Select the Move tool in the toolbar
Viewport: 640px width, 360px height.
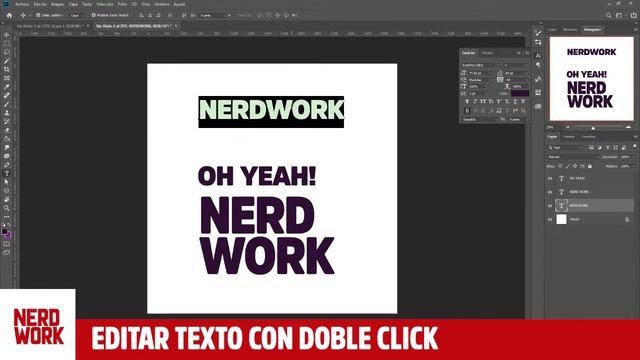(x=7, y=35)
